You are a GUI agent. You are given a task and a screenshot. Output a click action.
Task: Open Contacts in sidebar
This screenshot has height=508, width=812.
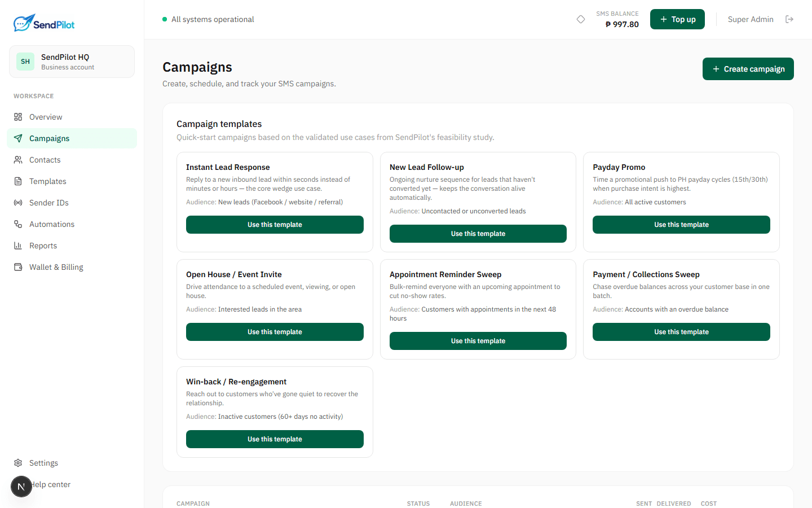(x=72, y=160)
